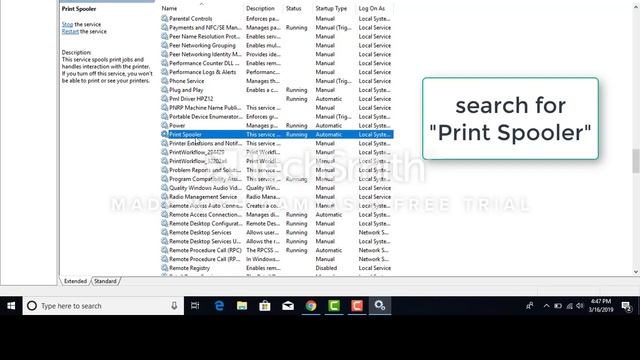Viewport: 640px width, 360px height.
Task: Click Disabled startup type for Remote Registry
Action: coord(326,268)
